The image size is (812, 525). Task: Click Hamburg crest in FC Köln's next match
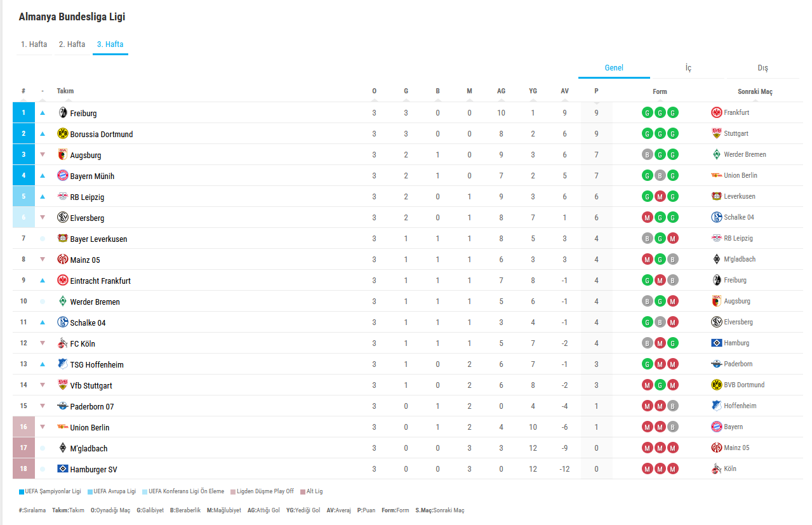[x=717, y=343]
